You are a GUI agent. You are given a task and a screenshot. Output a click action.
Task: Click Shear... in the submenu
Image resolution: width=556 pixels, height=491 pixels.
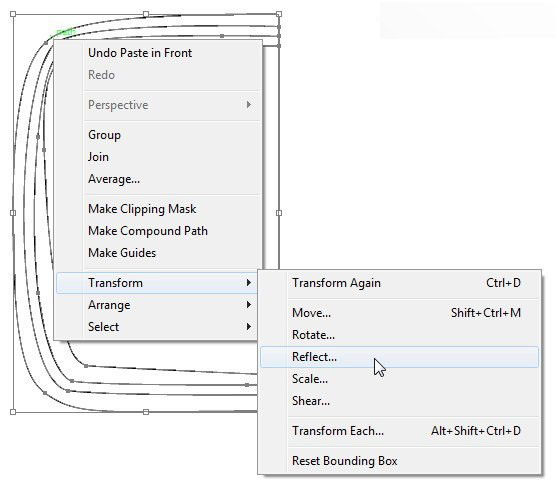(399, 401)
